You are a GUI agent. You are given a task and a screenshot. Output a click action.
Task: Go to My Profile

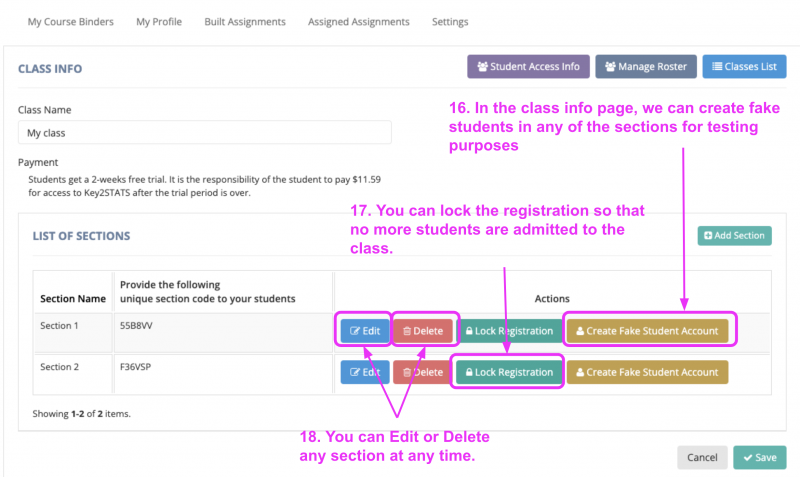pyautogui.click(x=159, y=22)
